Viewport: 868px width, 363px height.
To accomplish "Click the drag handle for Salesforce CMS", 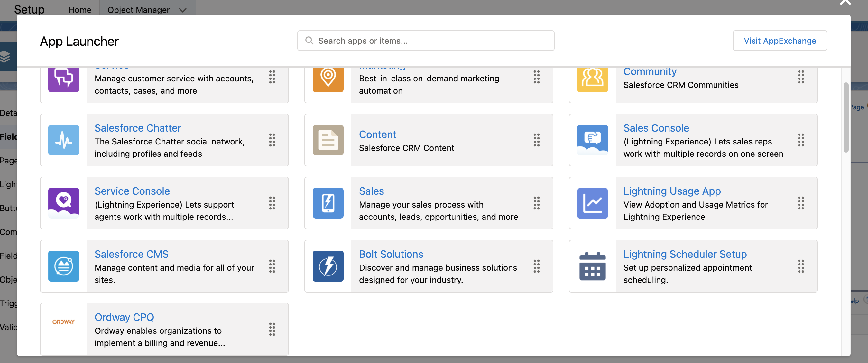I will tap(272, 266).
